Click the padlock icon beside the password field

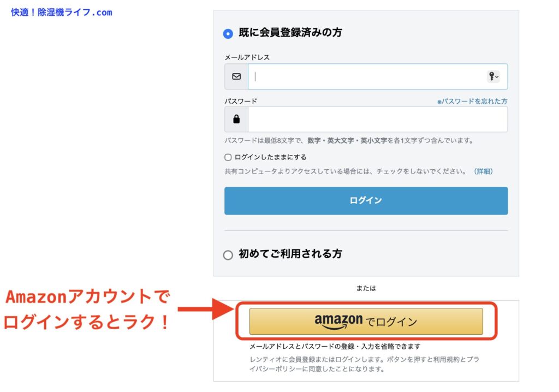point(236,119)
